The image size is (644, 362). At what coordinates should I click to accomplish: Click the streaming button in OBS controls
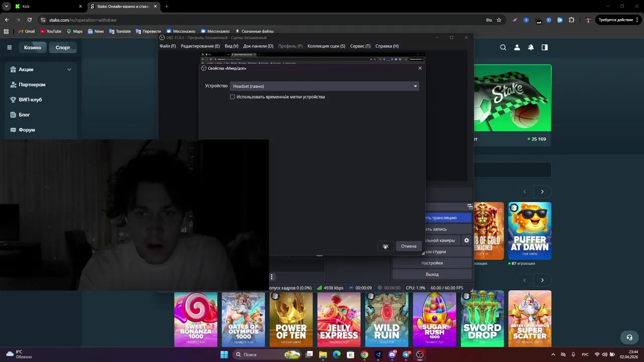[x=448, y=218]
